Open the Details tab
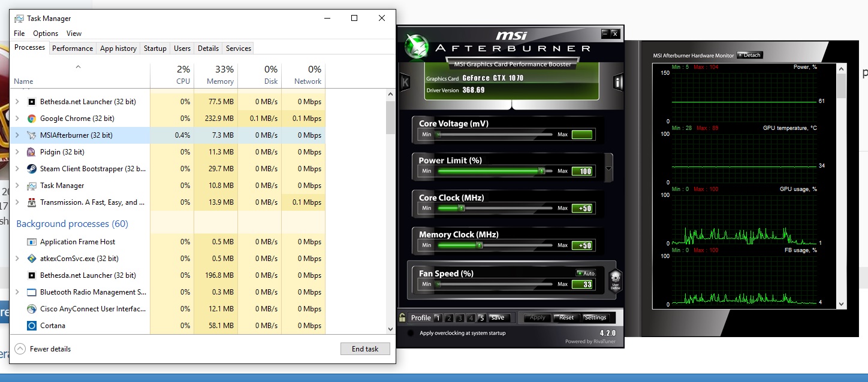This screenshot has height=382, width=868. [208, 48]
